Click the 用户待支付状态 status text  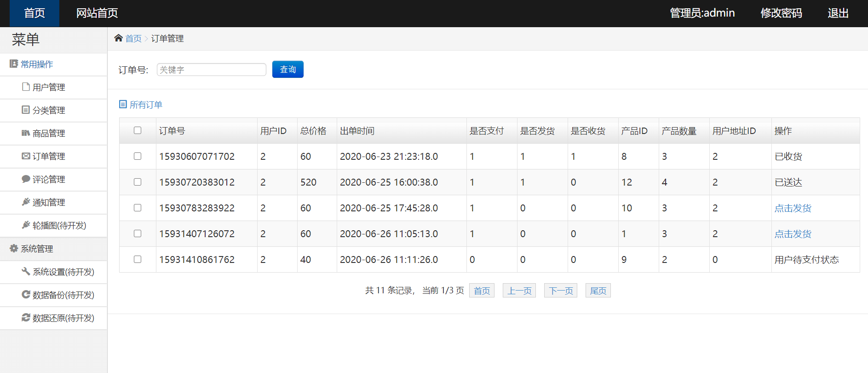tap(807, 260)
